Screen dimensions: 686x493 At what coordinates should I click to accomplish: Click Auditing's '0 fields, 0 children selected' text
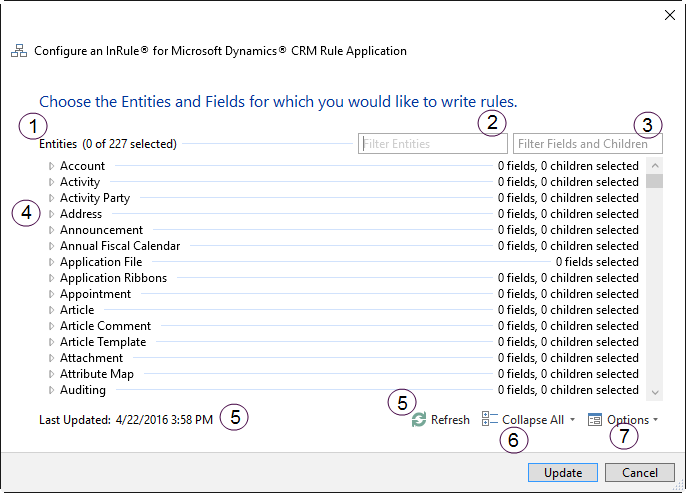point(568,390)
